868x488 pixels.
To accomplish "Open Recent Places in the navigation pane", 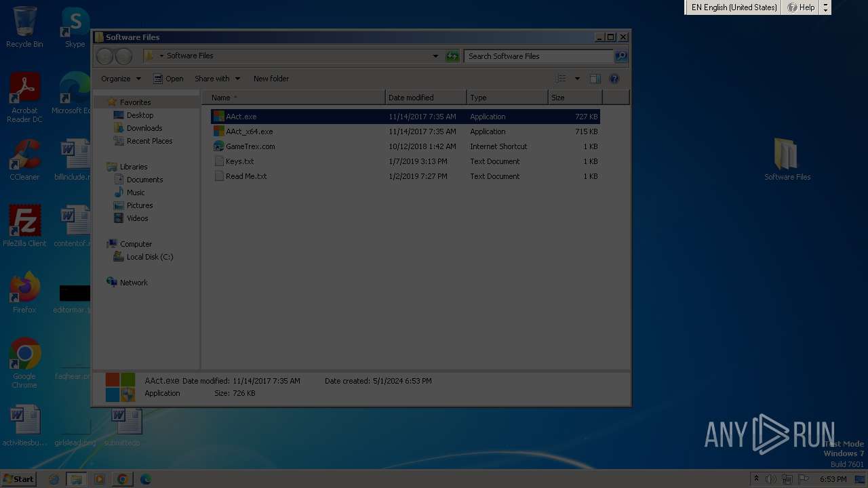I will [x=149, y=141].
